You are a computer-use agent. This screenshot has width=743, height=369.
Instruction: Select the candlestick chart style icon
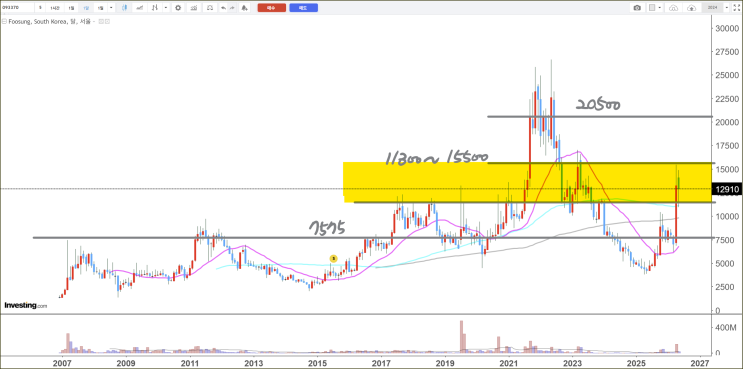[125, 8]
